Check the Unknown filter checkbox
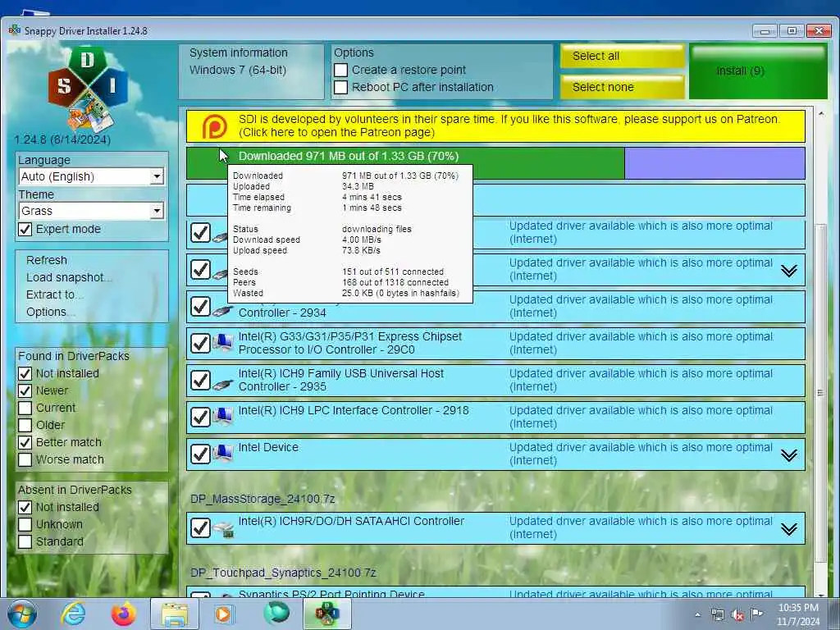 tap(25, 524)
